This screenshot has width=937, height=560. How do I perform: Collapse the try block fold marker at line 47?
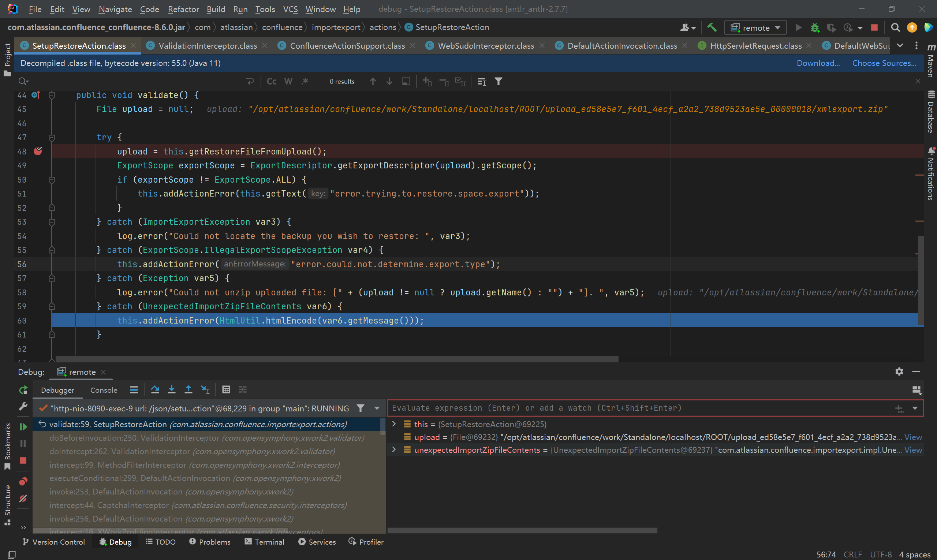[x=52, y=138]
